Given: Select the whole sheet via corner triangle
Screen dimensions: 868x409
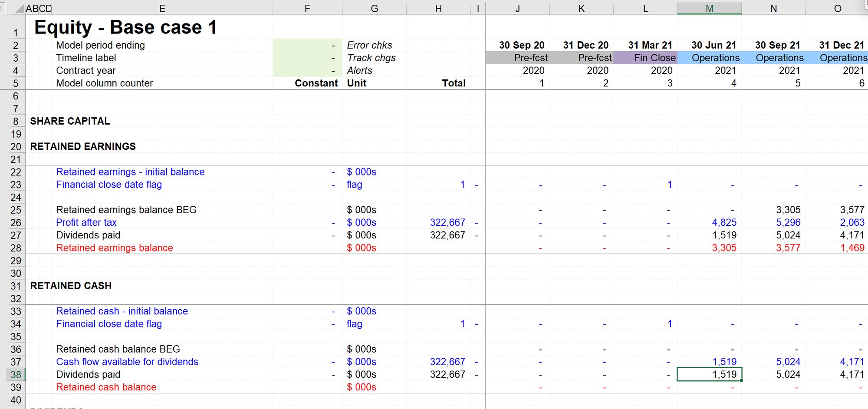Looking at the screenshot, I should 20,8.
